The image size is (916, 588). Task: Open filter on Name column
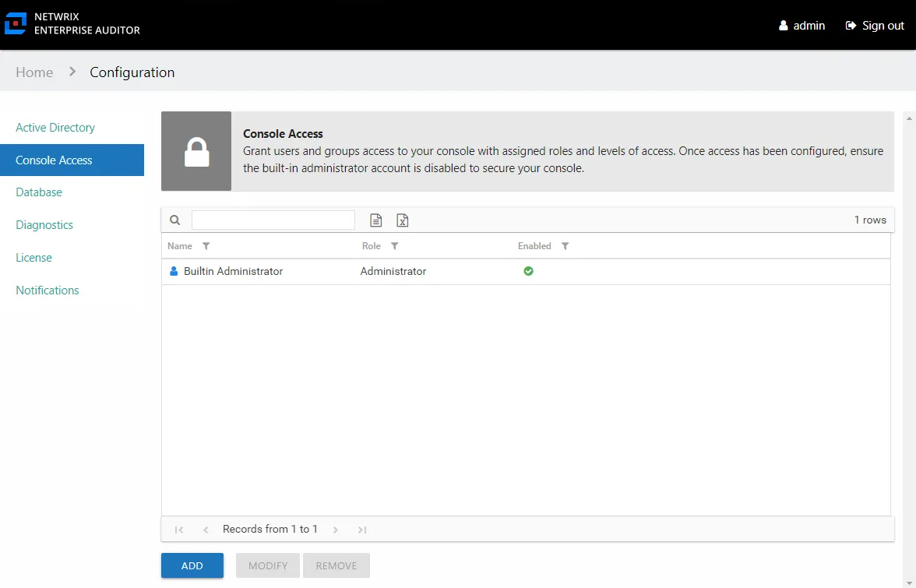pos(206,246)
